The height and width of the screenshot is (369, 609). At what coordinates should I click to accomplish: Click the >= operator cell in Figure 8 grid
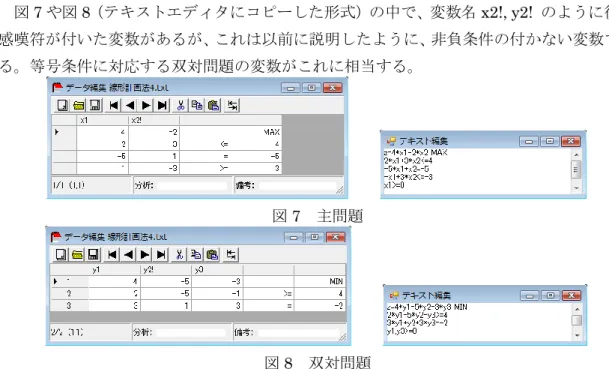268,294
